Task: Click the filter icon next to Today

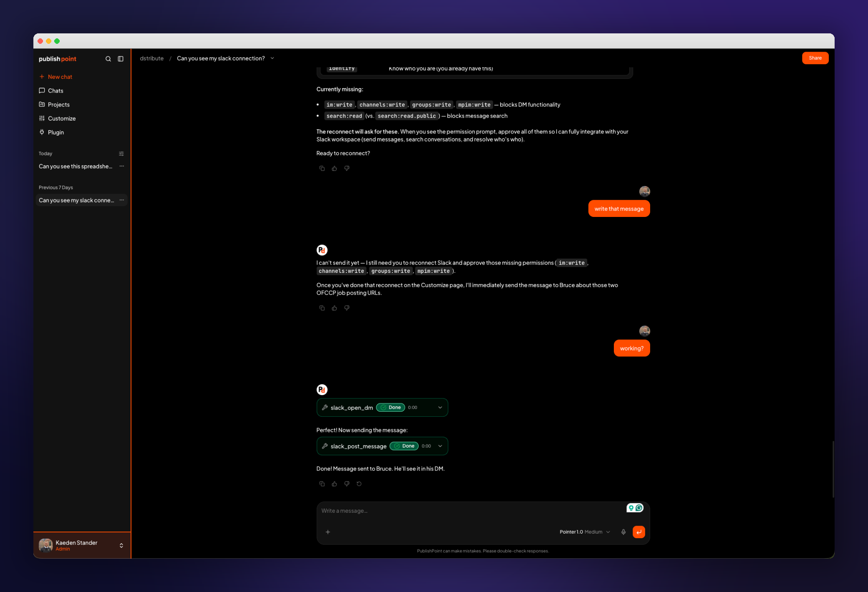Action: tap(121, 154)
